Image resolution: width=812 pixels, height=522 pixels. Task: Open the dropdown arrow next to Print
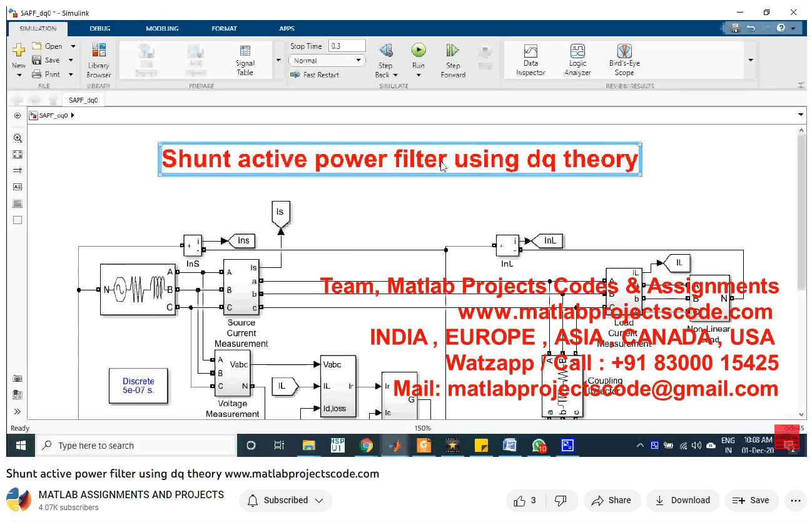(x=71, y=74)
